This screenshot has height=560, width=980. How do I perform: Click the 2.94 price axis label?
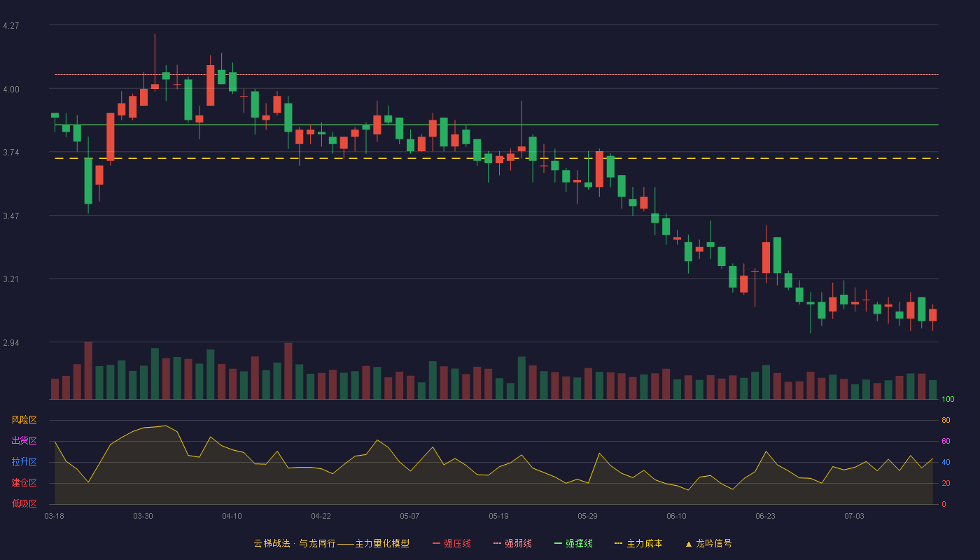pos(11,343)
